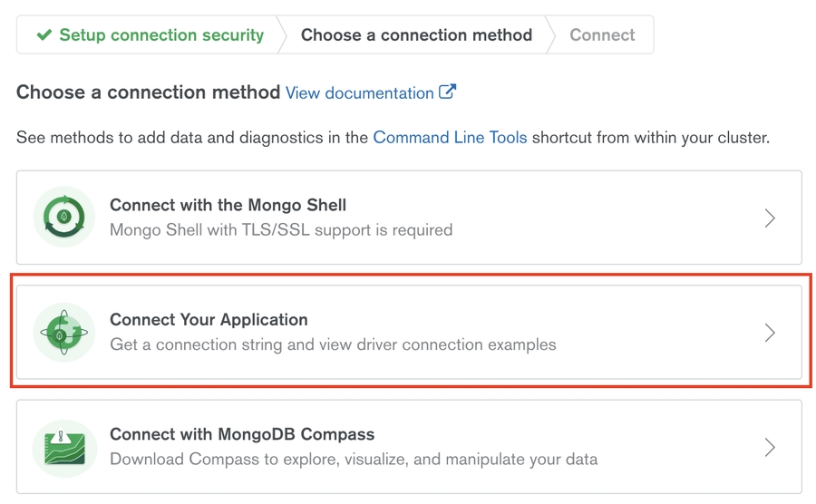Screen dimensions: 816x504
Task: Expand the Mongo Shell option chevron
Action: pos(770,218)
